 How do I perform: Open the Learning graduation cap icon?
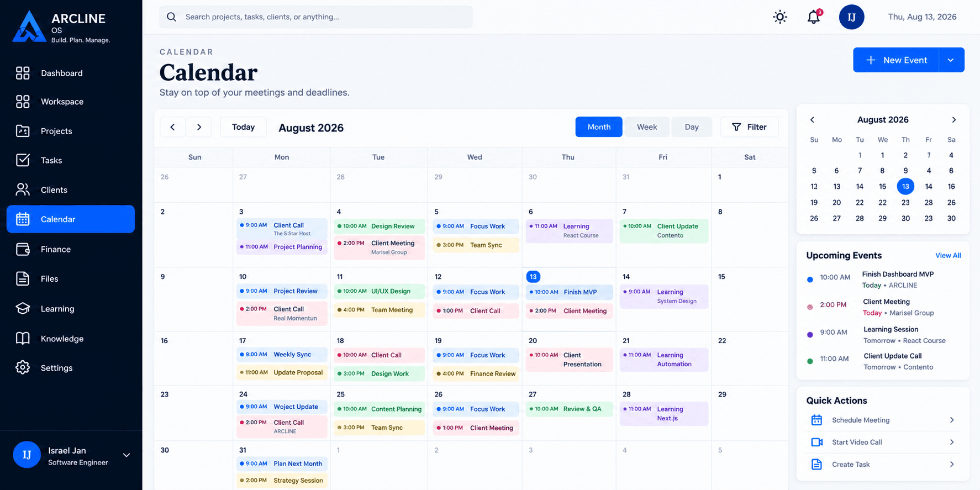point(23,308)
